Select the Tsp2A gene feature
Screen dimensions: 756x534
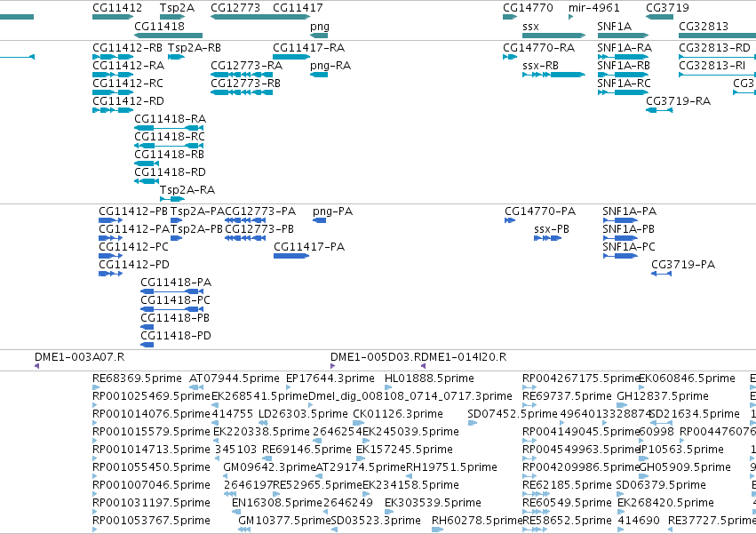coord(172,17)
